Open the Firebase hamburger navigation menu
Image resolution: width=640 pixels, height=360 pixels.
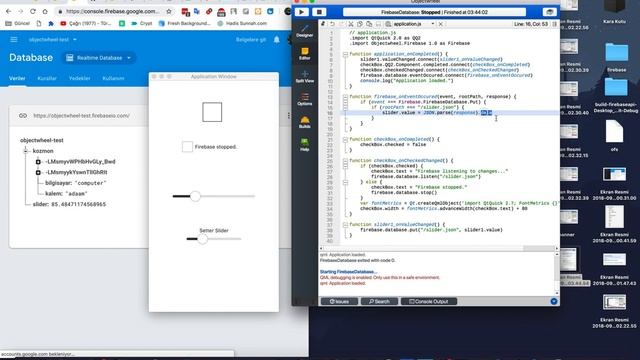14,40
